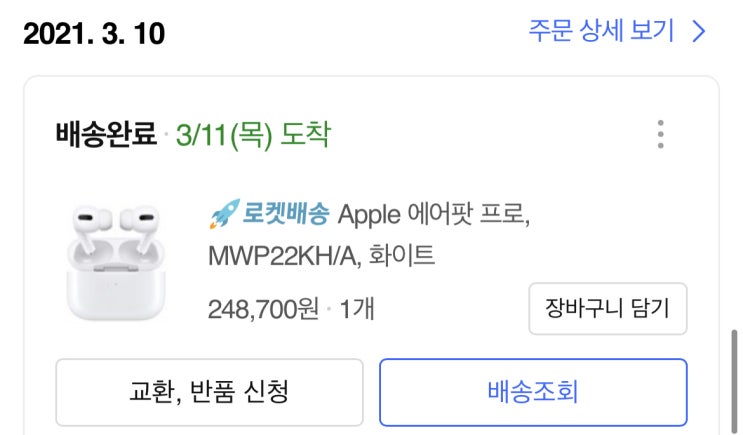
Task: Click the 1개 quantity label
Action: [x=357, y=308]
